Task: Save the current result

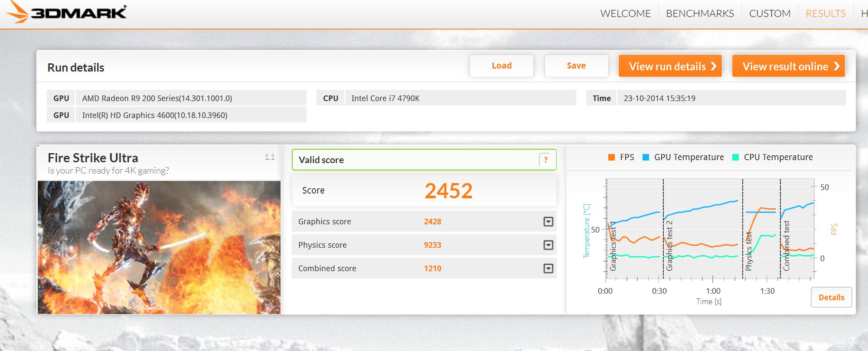Action: tap(576, 66)
